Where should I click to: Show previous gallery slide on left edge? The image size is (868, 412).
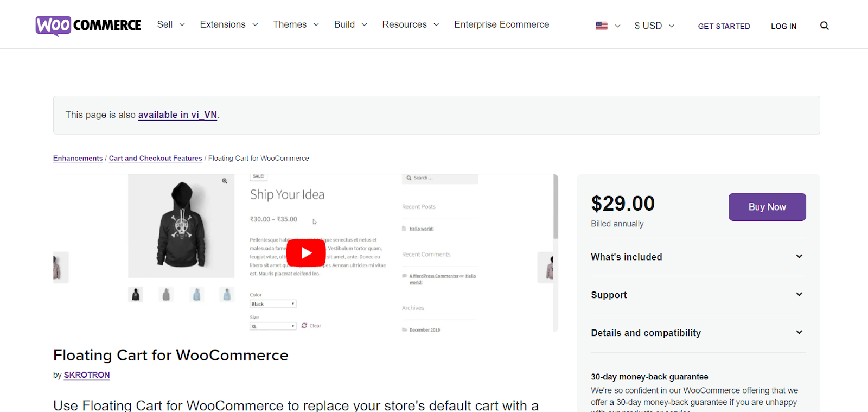[61, 267]
